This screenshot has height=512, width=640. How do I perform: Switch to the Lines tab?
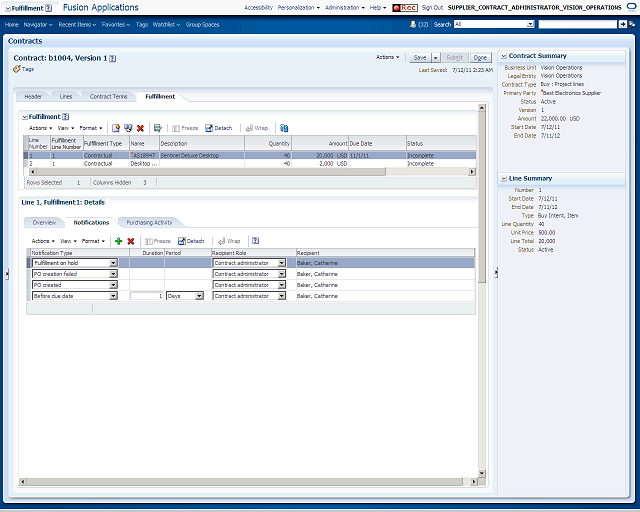(66, 97)
